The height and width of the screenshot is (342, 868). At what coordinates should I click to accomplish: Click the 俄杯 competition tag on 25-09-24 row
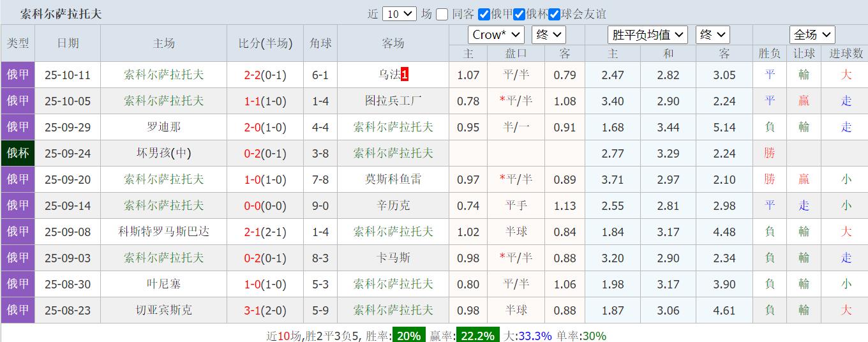click(18, 153)
